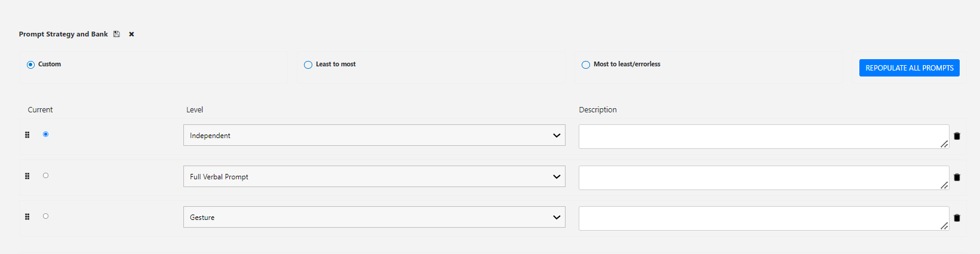Screen dimensions: 980x254
Task: Delete the Independent prompt row
Action: [x=957, y=136]
